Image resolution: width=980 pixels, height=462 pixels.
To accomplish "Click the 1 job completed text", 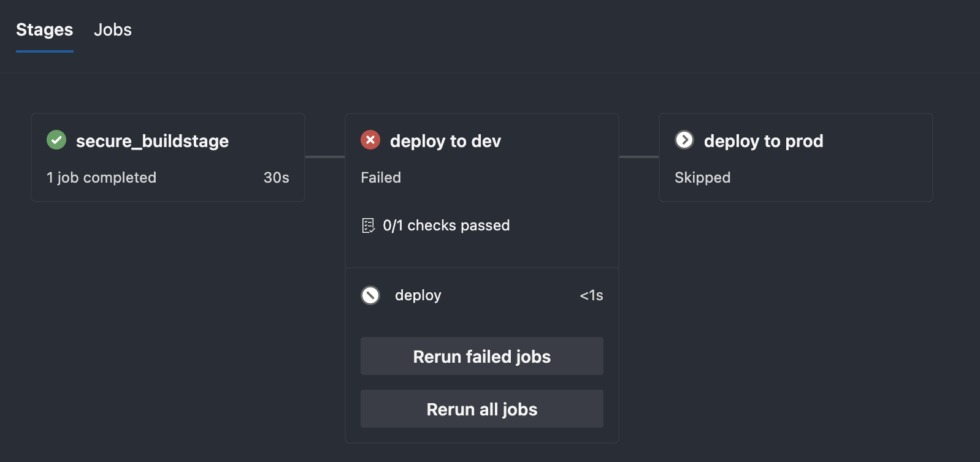I will click(101, 178).
